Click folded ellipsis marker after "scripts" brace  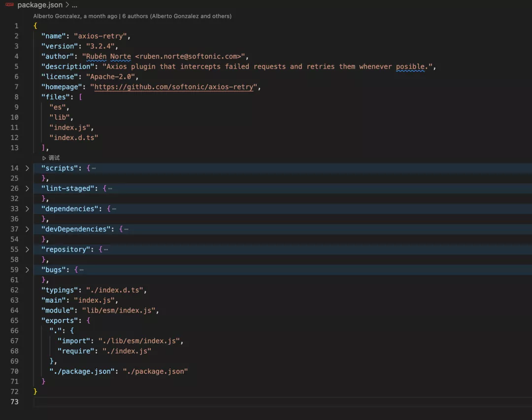pos(94,168)
